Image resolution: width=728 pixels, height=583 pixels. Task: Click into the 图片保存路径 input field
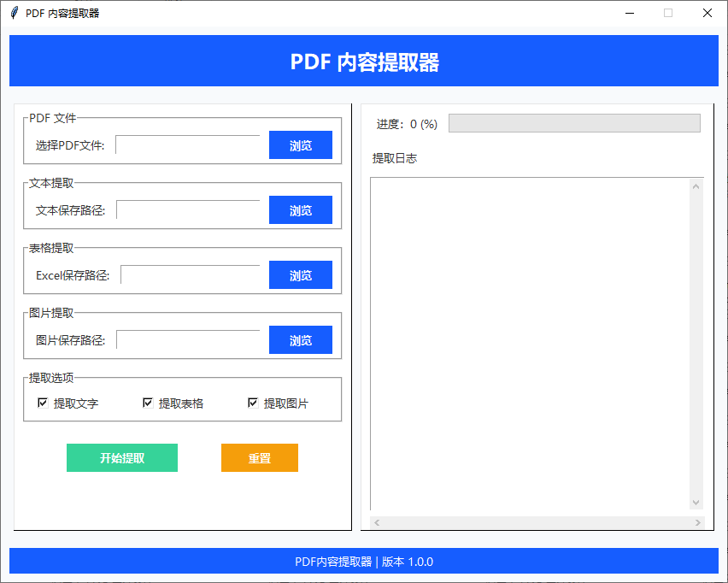coord(187,340)
